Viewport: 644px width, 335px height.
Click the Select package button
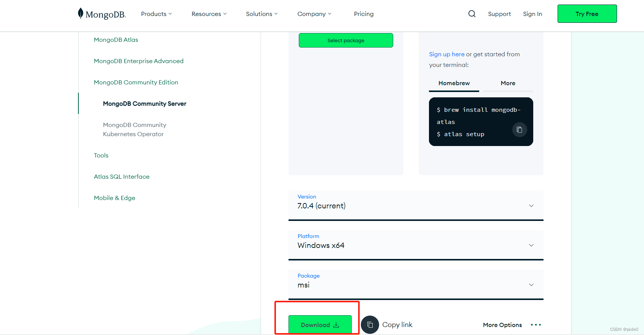click(x=346, y=40)
